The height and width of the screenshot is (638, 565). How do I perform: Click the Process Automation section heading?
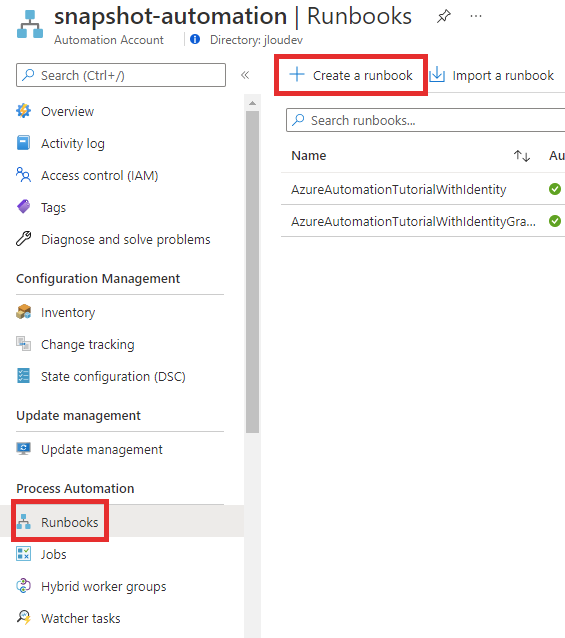tap(75, 489)
